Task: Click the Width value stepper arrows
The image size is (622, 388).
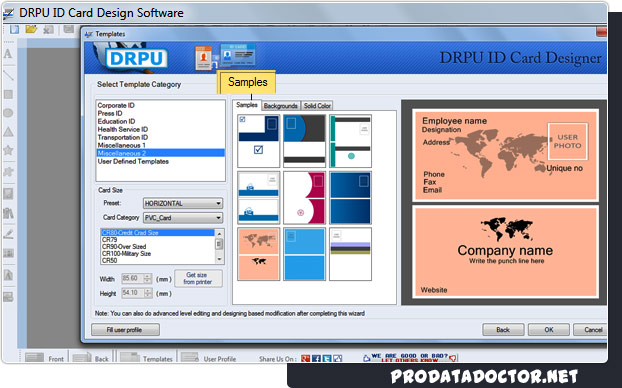Action: tap(148, 279)
